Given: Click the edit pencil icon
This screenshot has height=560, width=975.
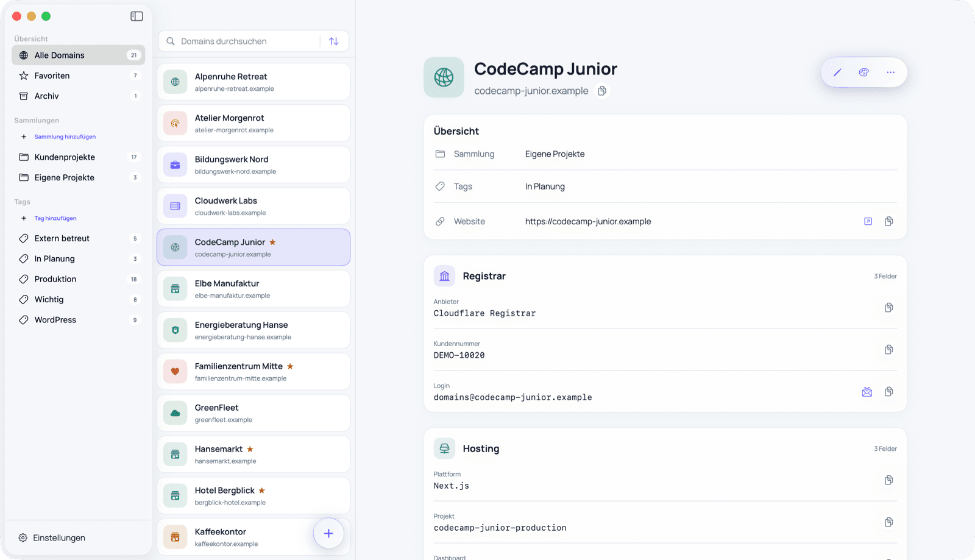Looking at the screenshot, I should click(837, 73).
